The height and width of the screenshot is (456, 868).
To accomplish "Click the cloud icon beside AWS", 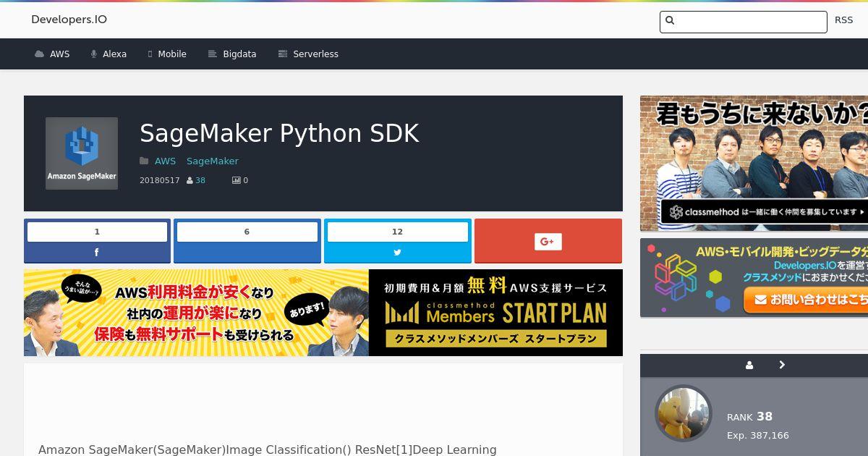I will [39, 54].
